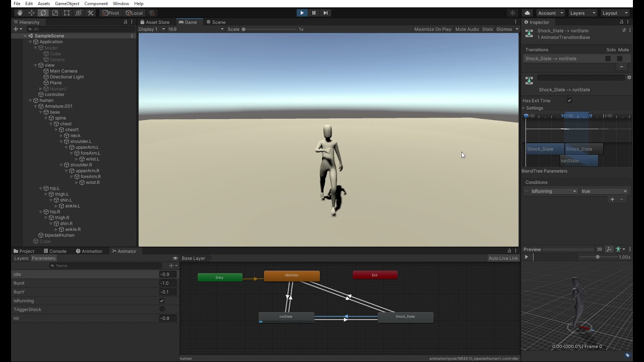The image size is (644, 362).
Task: Toggle Animator layers visibility eye
Action: pyautogui.click(x=175, y=258)
